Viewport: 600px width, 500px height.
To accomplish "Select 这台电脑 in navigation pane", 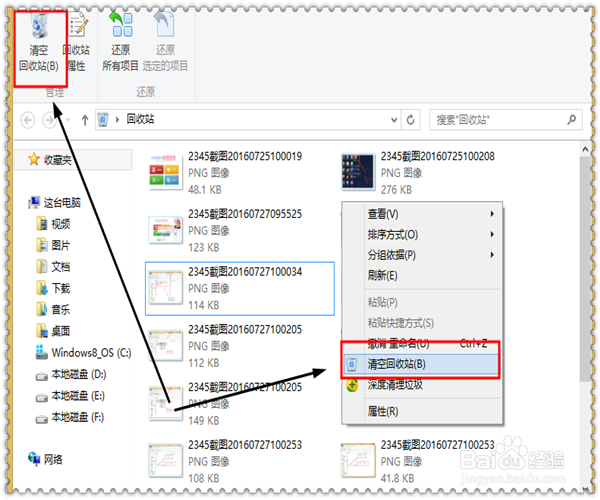I will [62, 203].
